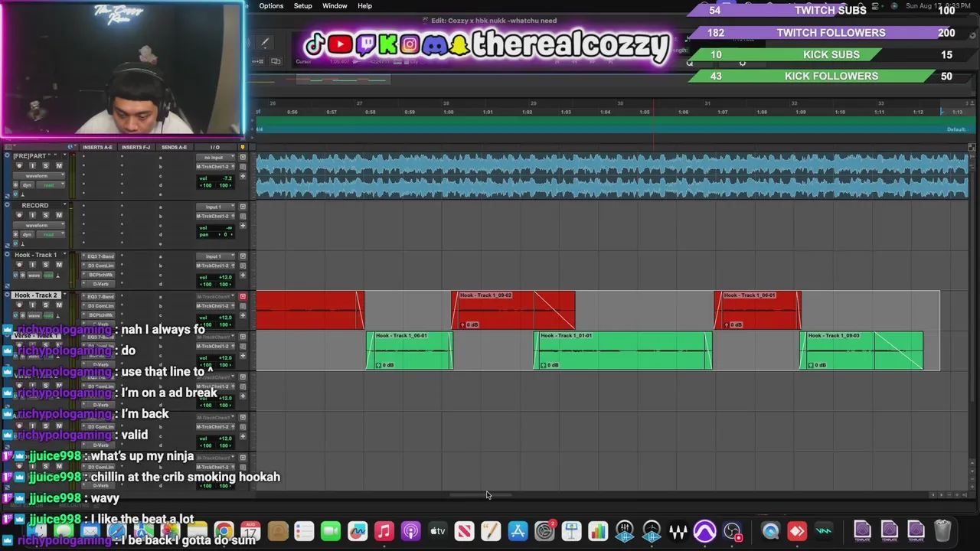Open Numbers from the dock
The height and width of the screenshot is (551, 980).
598,530
